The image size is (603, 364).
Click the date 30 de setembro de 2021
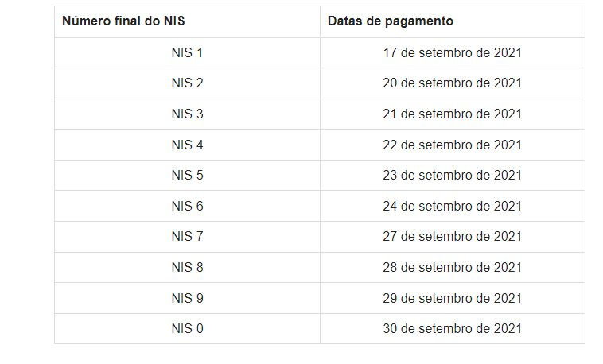pyautogui.click(x=452, y=329)
